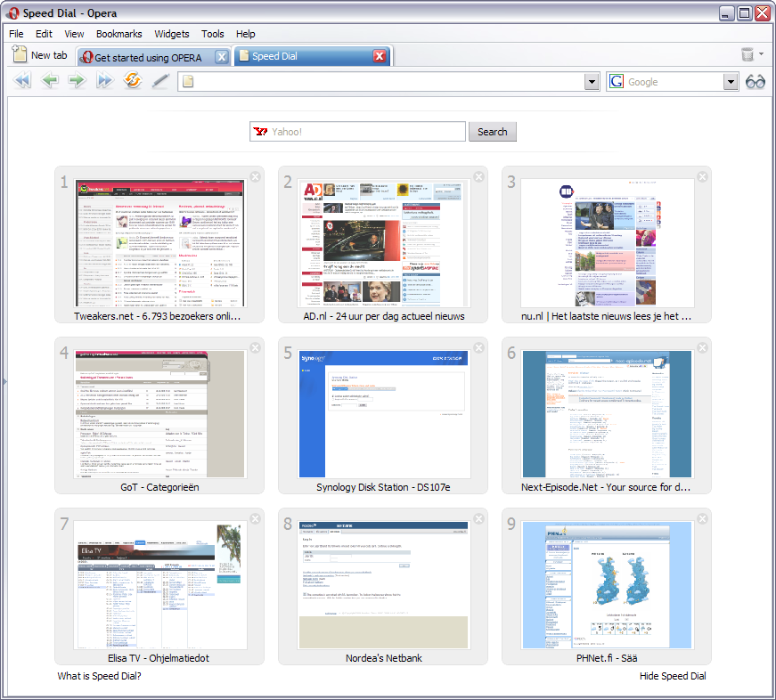Remove the GoT - Categorieën speed dial entry
The width and height of the screenshot is (776, 700).
click(255, 348)
